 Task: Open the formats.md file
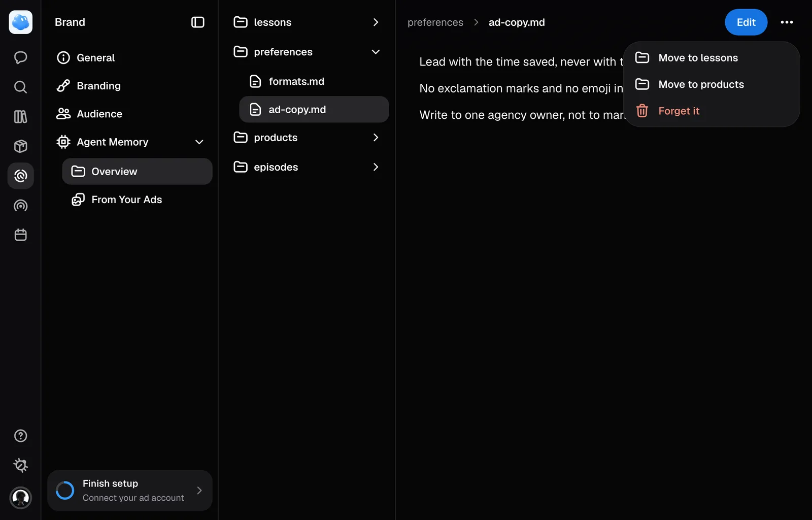314,81
